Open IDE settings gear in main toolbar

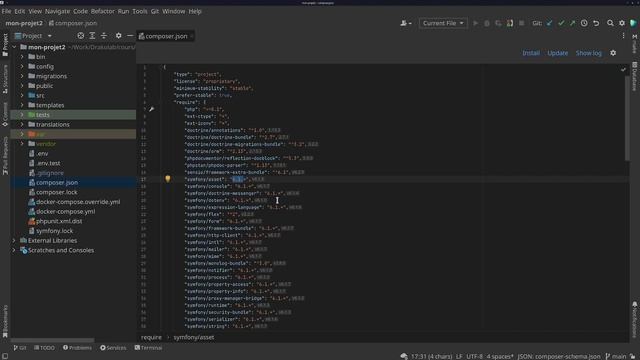tap(622, 23)
